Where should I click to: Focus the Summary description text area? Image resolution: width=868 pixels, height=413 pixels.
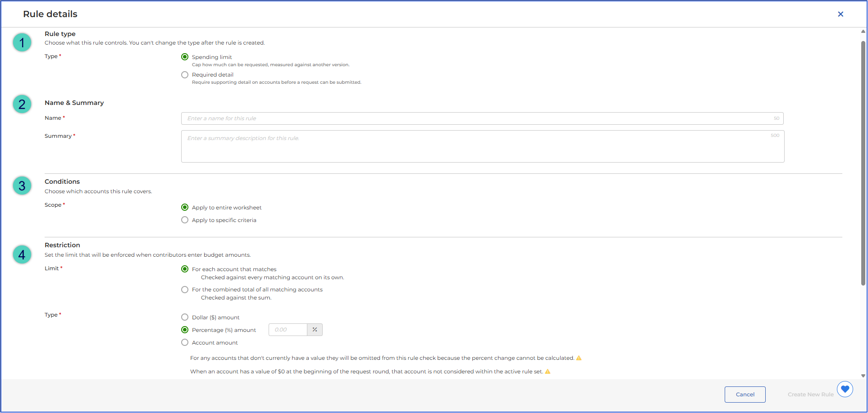point(483,146)
